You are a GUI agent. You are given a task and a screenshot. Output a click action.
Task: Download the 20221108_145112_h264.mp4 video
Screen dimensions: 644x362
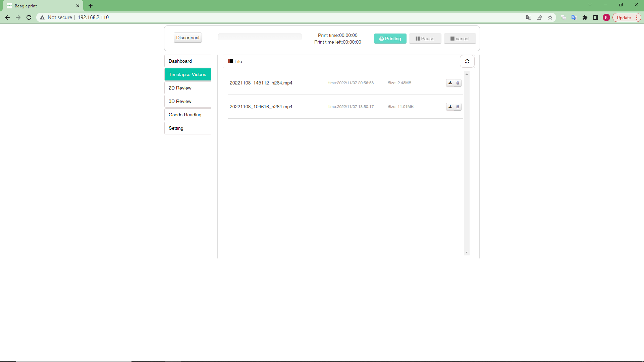pyautogui.click(x=450, y=83)
